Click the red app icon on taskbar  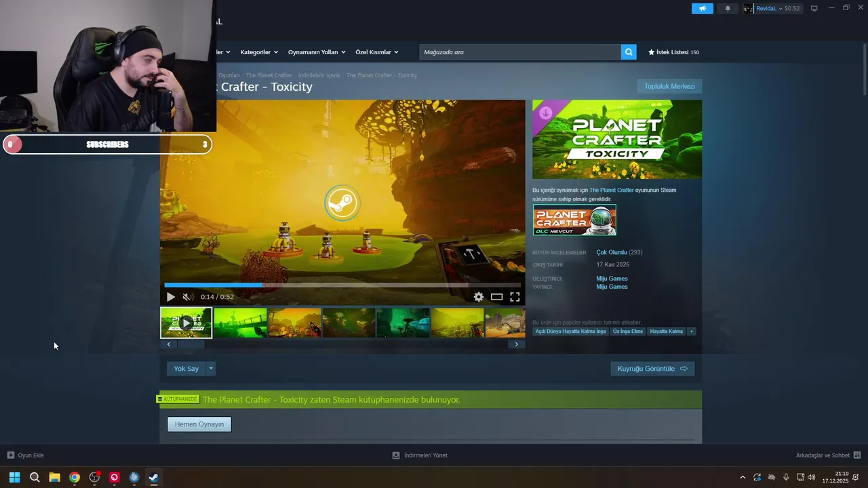click(114, 477)
